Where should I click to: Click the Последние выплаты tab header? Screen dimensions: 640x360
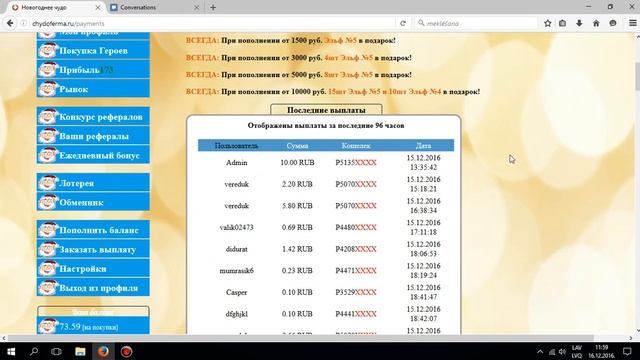[x=326, y=110]
